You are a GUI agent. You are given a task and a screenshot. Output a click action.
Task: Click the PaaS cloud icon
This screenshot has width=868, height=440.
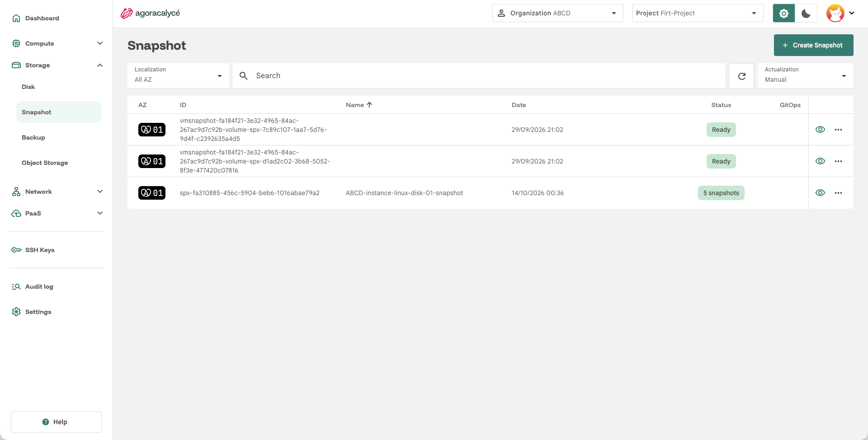click(x=16, y=213)
